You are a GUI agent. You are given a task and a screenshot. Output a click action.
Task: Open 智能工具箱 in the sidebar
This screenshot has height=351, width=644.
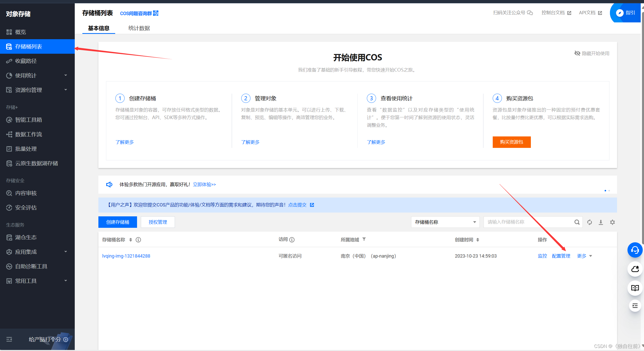(x=28, y=120)
